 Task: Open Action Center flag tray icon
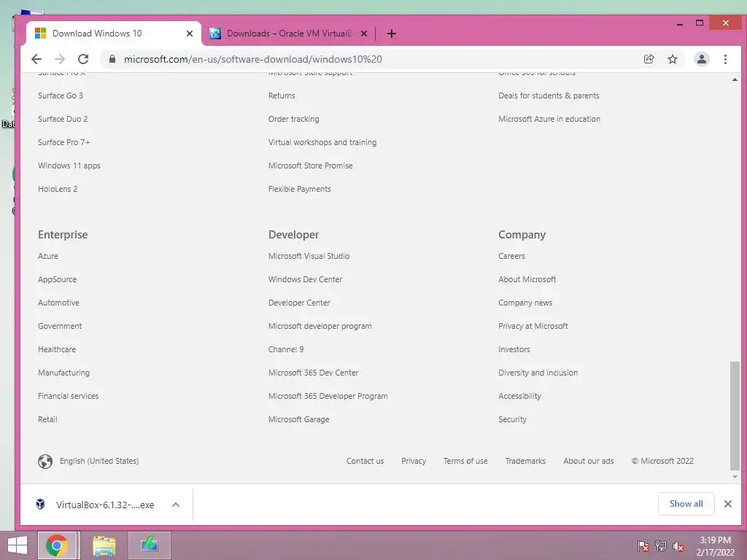coord(643,545)
